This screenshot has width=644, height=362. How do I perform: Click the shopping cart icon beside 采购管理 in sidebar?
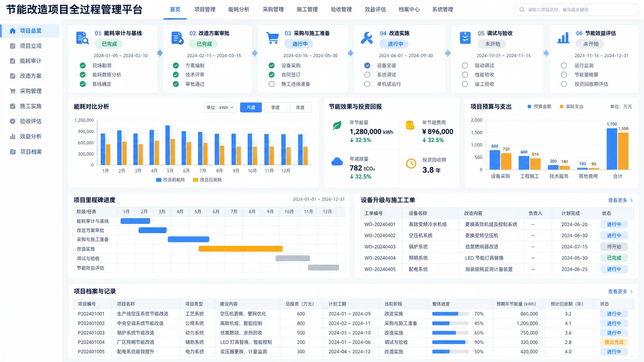click(x=13, y=91)
